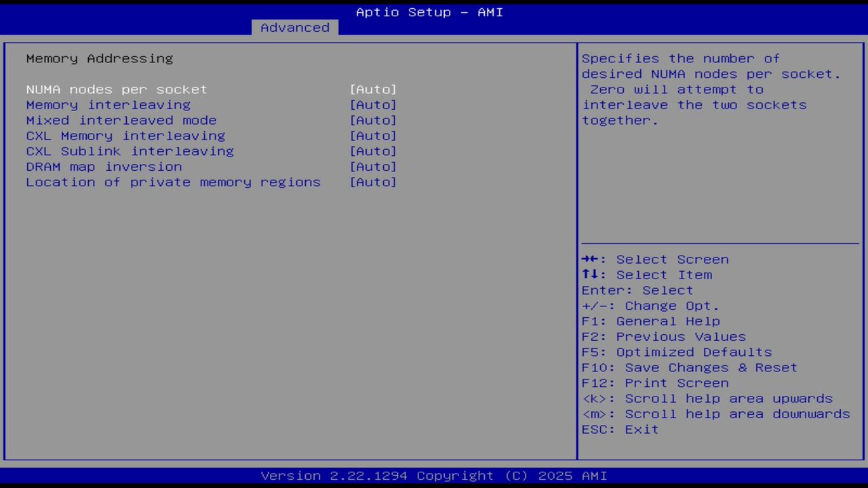The height and width of the screenshot is (488, 868).
Task: Click the Scroll help area downwards hint
Action: (715, 413)
